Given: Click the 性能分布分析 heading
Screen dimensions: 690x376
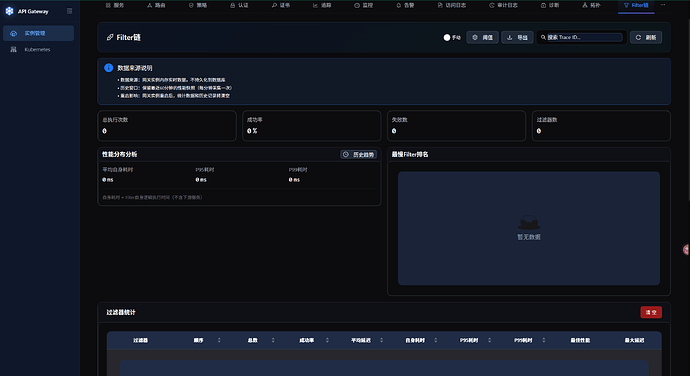Looking at the screenshot, I should pyautogui.click(x=120, y=155).
